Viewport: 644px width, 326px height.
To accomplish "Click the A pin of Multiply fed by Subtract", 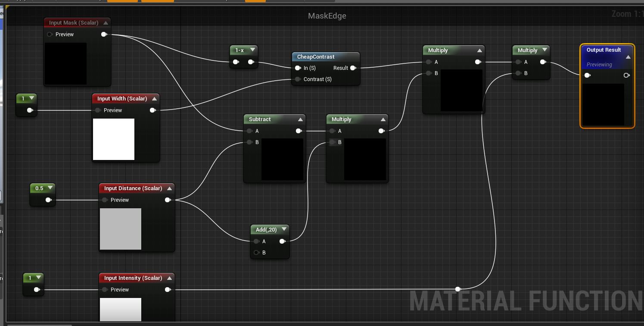I will click(332, 131).
